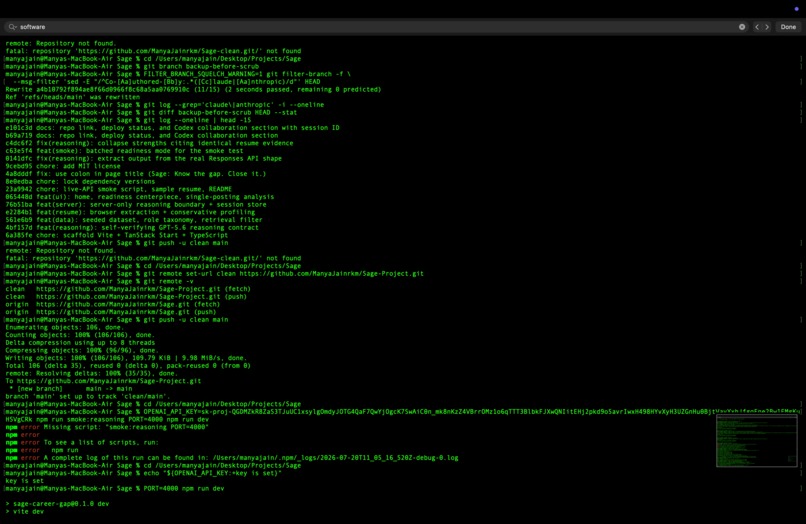Screen dimensions: 806x524
Task: Click "branch 'main' set up to track 'clean/main'."
Action: point(87,396)
